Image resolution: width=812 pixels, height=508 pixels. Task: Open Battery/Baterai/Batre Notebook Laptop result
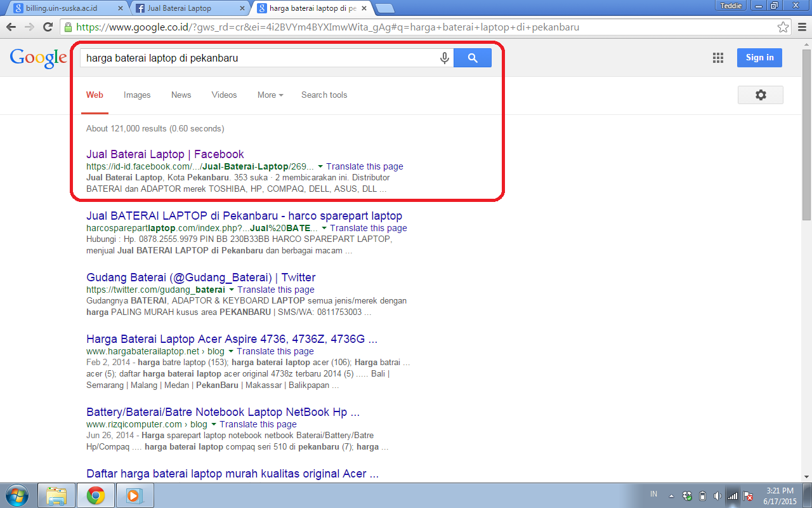(x=223, y=412)
